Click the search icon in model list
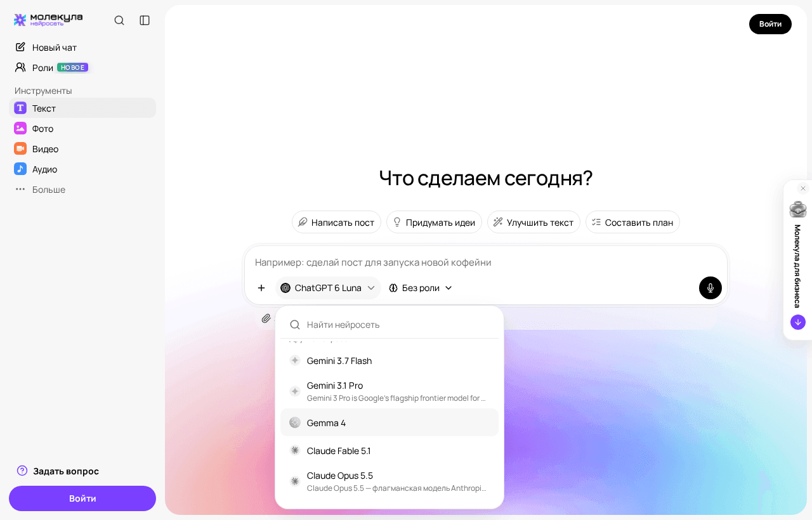The image size is (812, 520). (295, 325)
